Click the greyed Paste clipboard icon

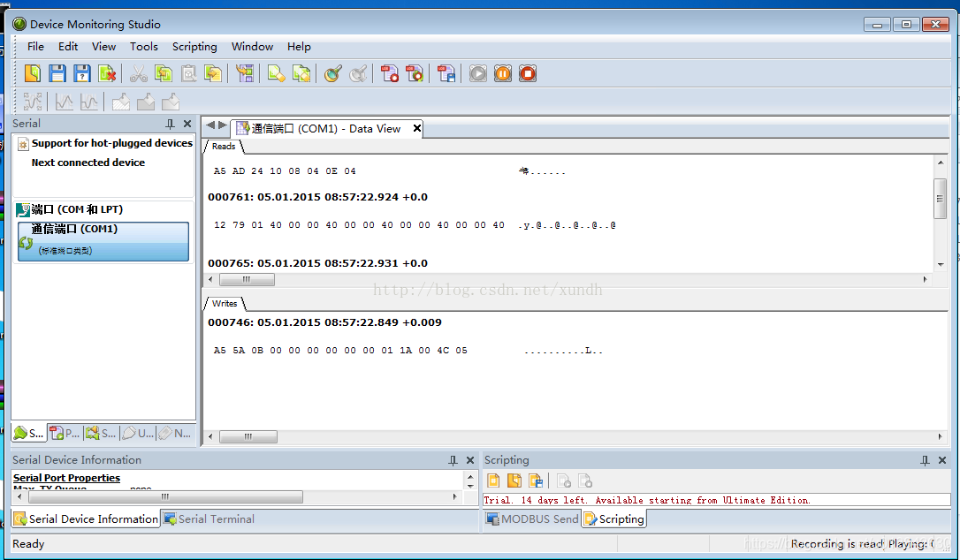188,73
